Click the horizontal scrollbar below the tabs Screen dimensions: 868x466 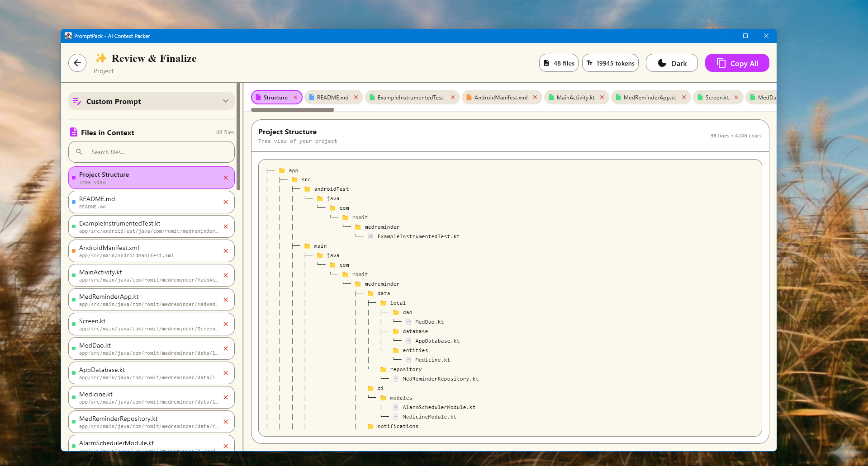(292, 109)
